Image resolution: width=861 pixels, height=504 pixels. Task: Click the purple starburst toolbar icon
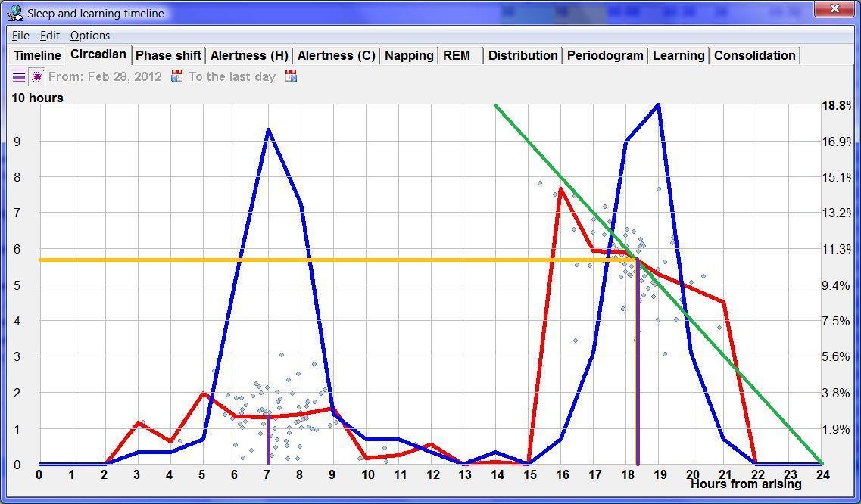(x=36, y=76)
